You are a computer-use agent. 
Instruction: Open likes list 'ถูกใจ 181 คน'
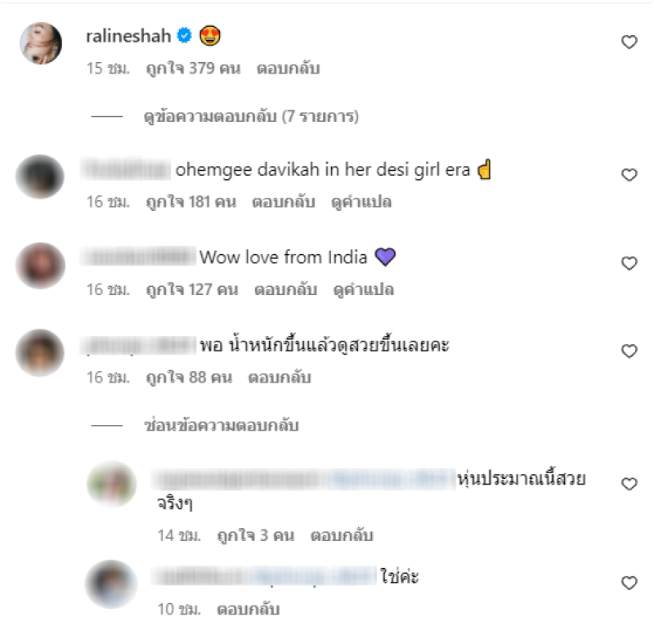191,202
